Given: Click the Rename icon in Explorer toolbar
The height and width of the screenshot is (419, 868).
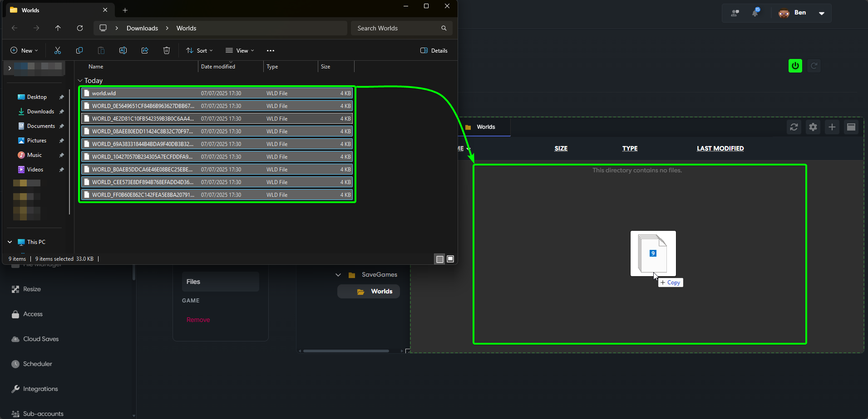Looking at the screenshot, I should pyautogui.click(x=123, y=50).
